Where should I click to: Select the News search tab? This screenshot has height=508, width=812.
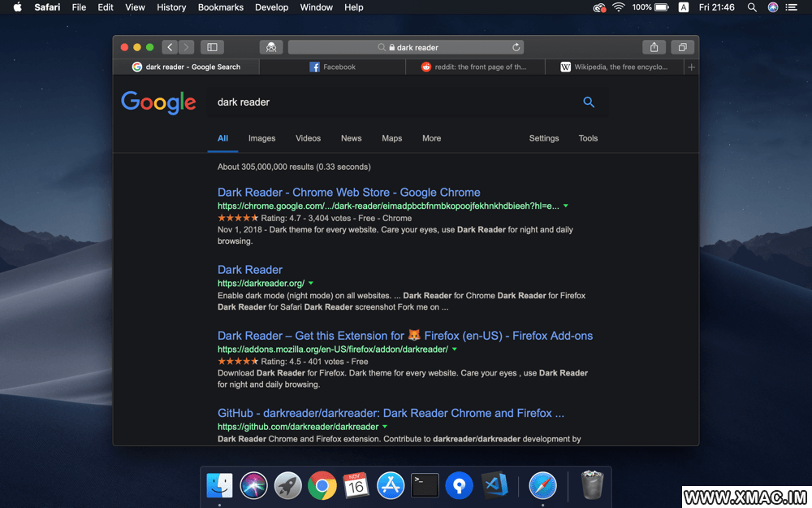coord(351,138)
